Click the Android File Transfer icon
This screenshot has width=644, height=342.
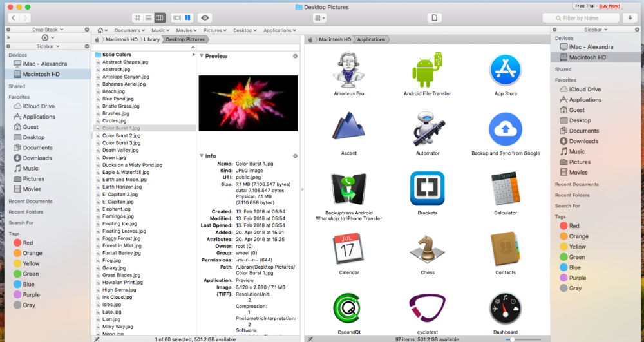(x=427, y=70)
